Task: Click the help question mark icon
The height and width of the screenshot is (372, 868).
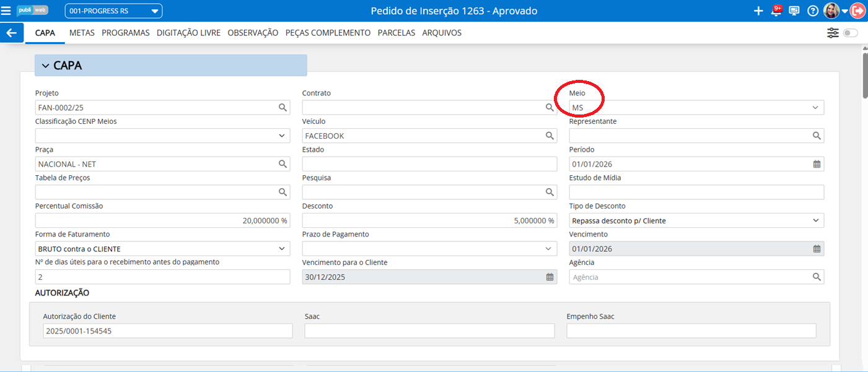Action: pyautogui.click(x=813, y=11)
